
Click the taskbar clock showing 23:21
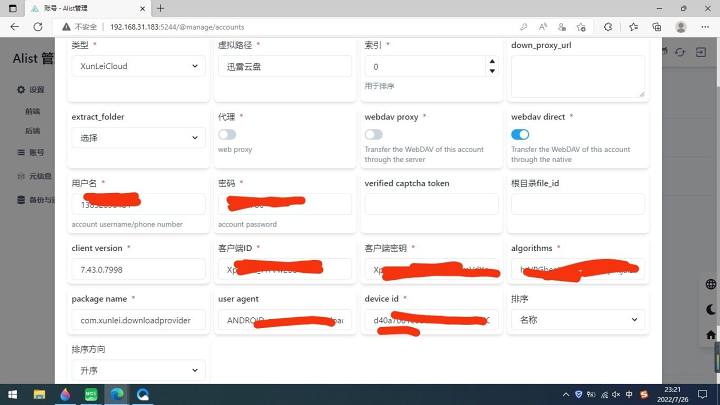pyautogui.click(x=672, y=394)
